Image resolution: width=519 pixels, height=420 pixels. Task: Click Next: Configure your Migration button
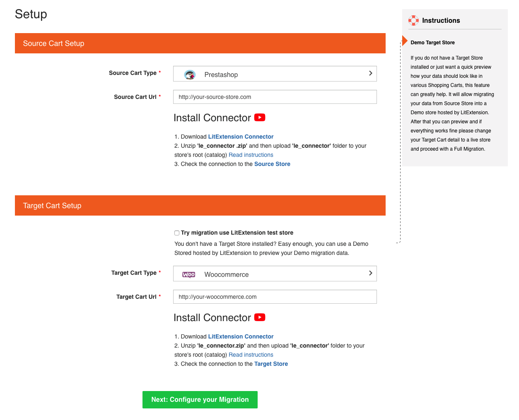pyautogui.click(x=200, y=400)
